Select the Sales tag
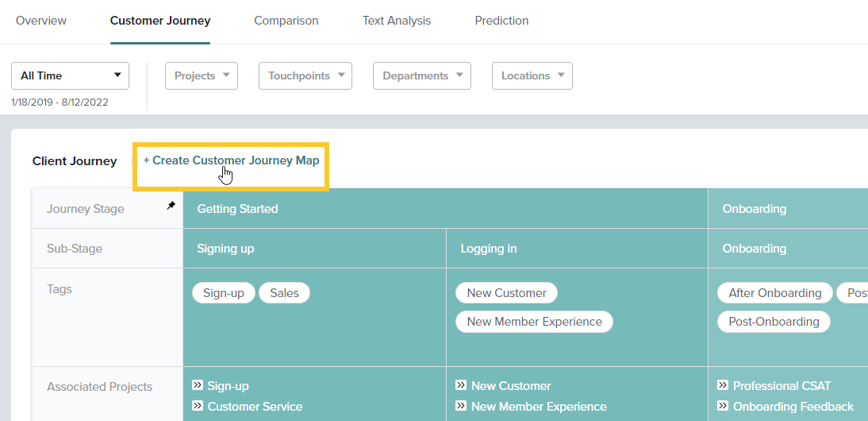Viewport: 868px width, 421px height. [x=284, y=293]
